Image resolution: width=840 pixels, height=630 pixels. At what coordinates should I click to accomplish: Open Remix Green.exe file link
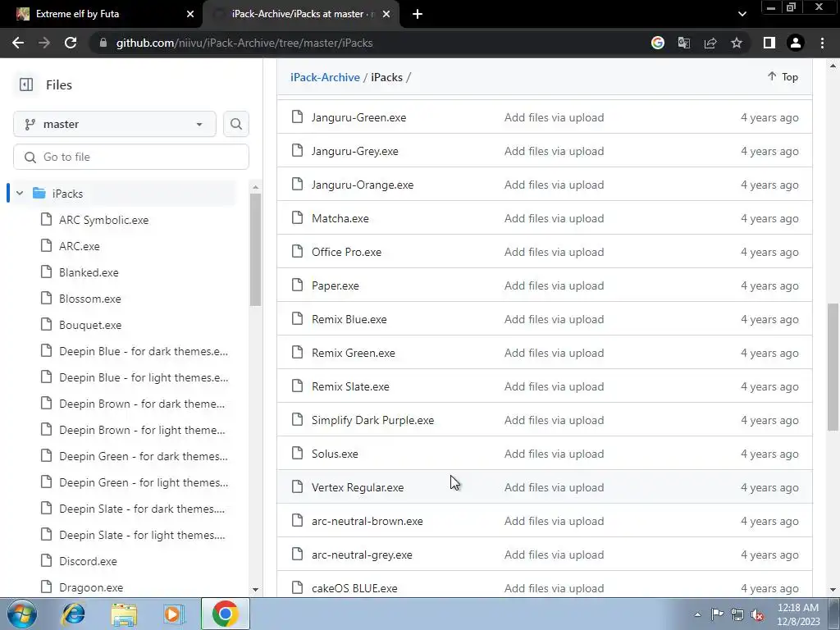pyautogui.click(x=354, y=353)
